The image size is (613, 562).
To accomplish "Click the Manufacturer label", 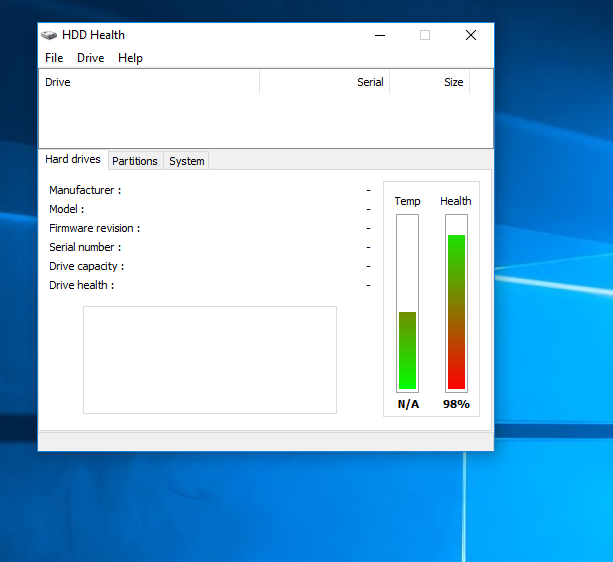I will click(85, 190).
